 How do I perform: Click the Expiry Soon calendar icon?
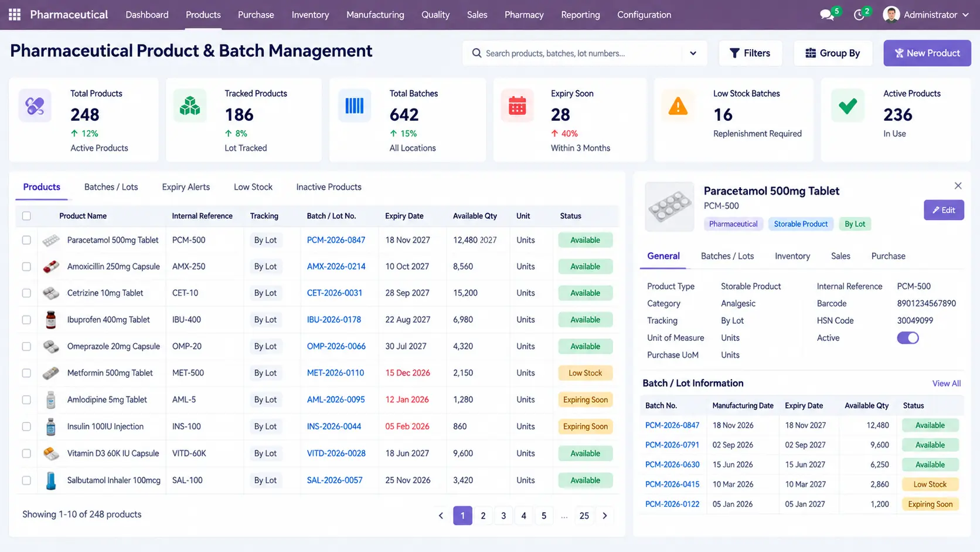click(517, 106)
